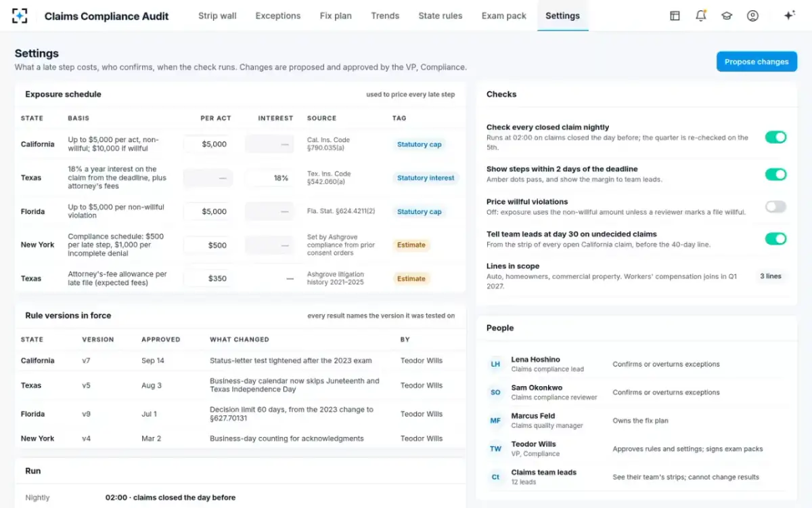812x508 pixels.
Task: Edit New York per act $500 field
Action: (x=208, y=245)
